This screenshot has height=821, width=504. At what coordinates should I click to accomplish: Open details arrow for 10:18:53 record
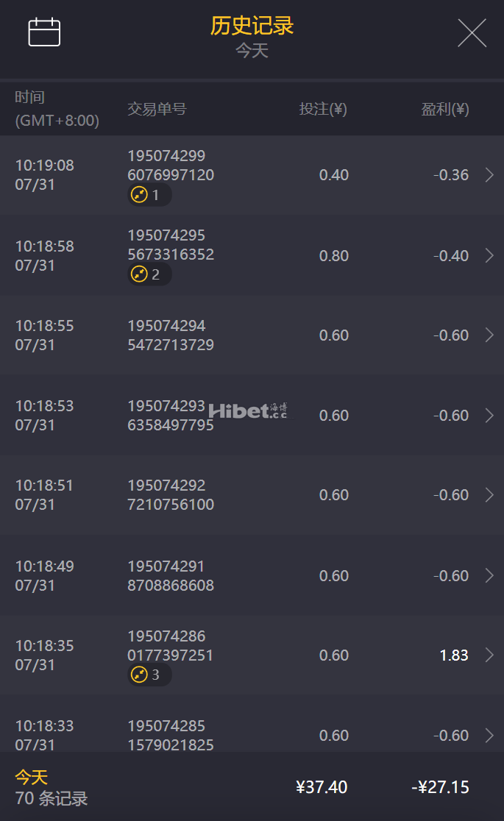[489, 416]
